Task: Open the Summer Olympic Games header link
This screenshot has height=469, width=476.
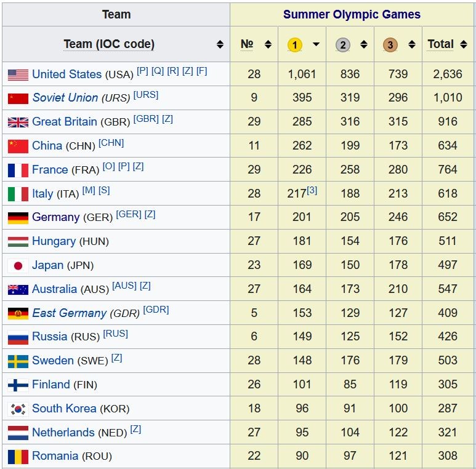Action: point(352,14)
